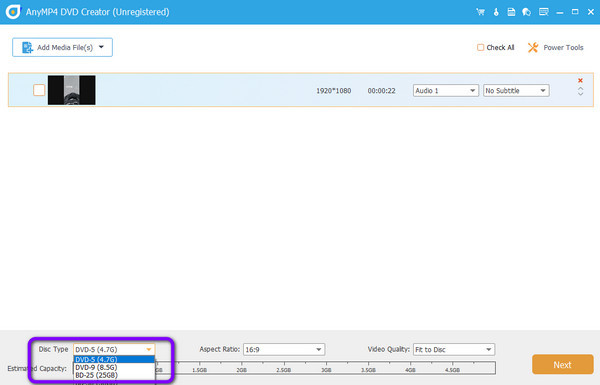600x385 pixels.
Task: Select the video thumbnail in the list
Action: click(x=72, y=90)
